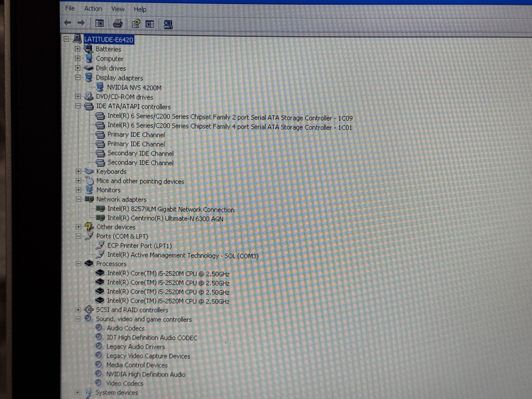Expand the Monitors category
The height and width of the screenshot is (399, 532).
point(78,190)
